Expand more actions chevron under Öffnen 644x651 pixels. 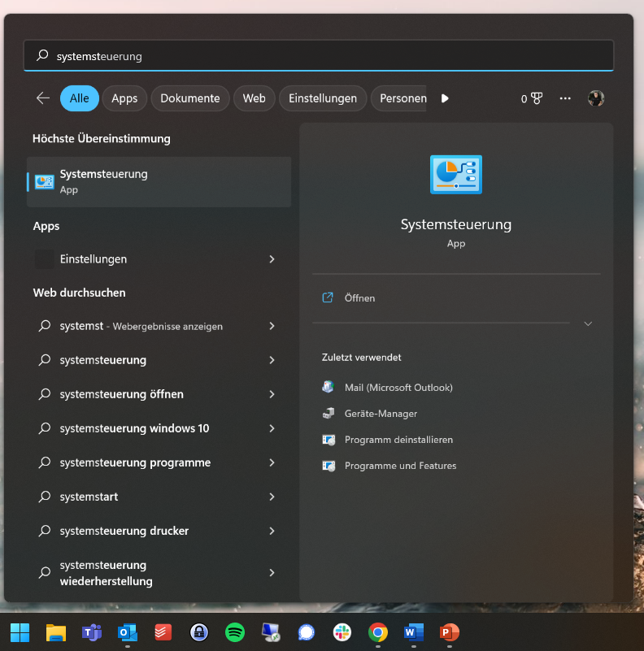588,323
